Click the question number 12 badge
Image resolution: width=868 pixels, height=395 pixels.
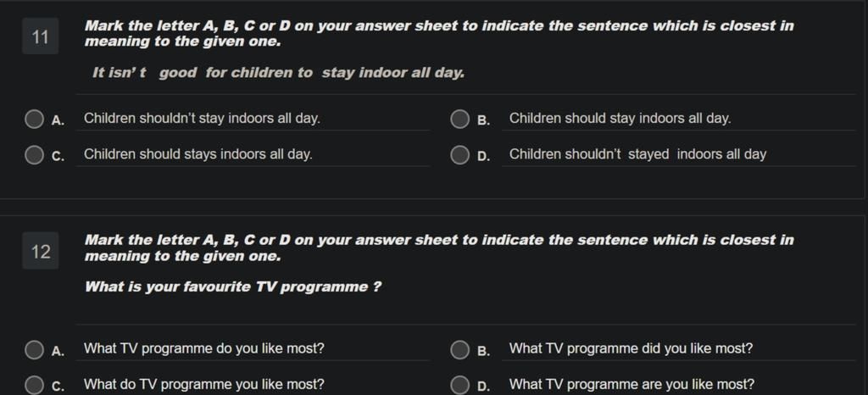pyautogui.click(x=41, y=251)
